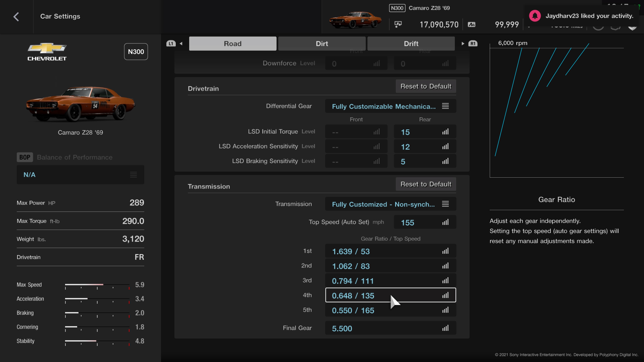Click the Chevrolet logo
Screen dimensions: 644x362
[x=47, y=52]
